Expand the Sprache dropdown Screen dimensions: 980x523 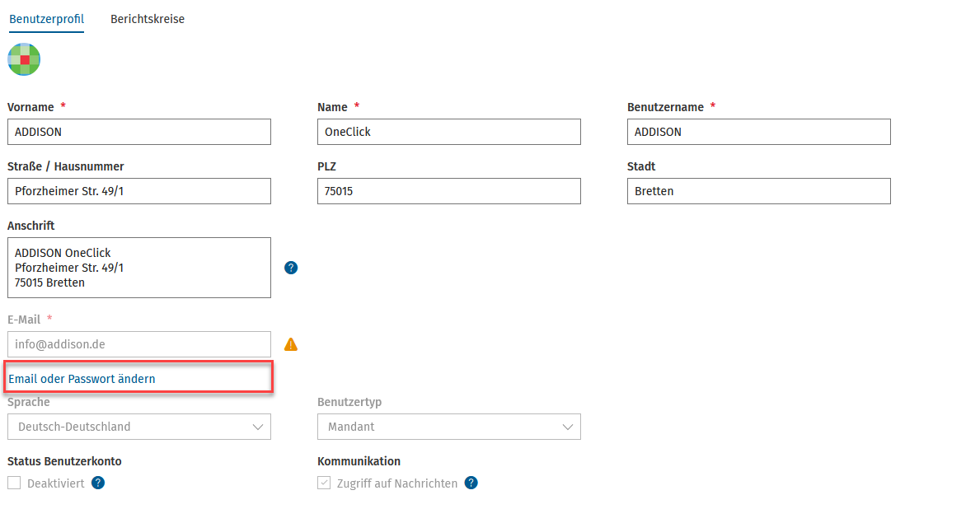(138, 427)
